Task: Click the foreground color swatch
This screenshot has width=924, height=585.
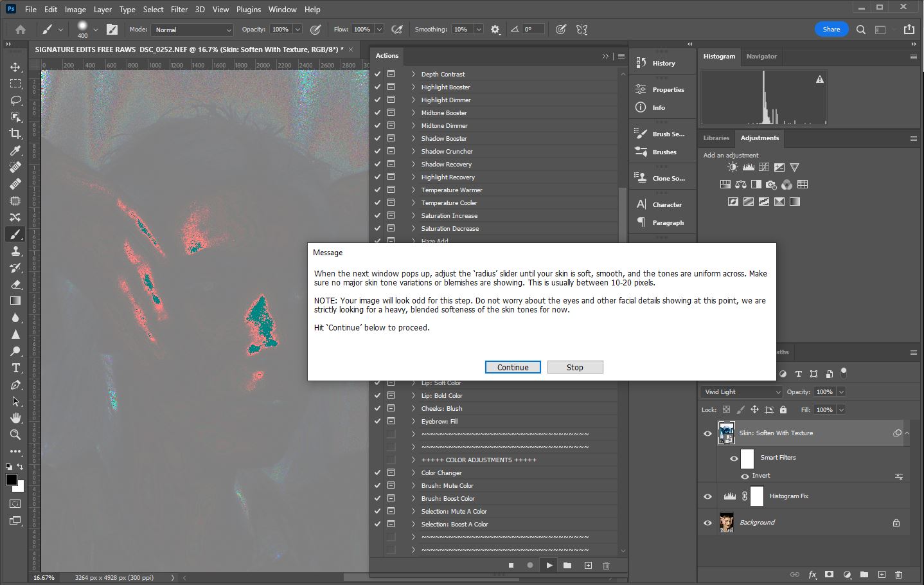Action: [x=12, y=480]
